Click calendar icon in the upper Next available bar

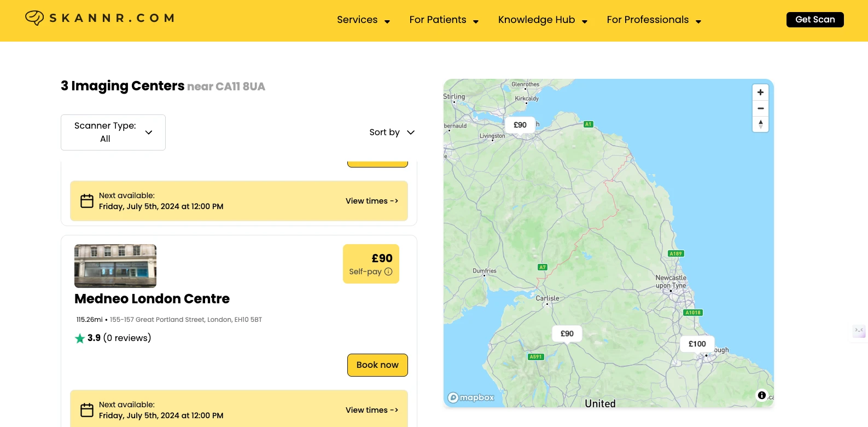[87, 201]
